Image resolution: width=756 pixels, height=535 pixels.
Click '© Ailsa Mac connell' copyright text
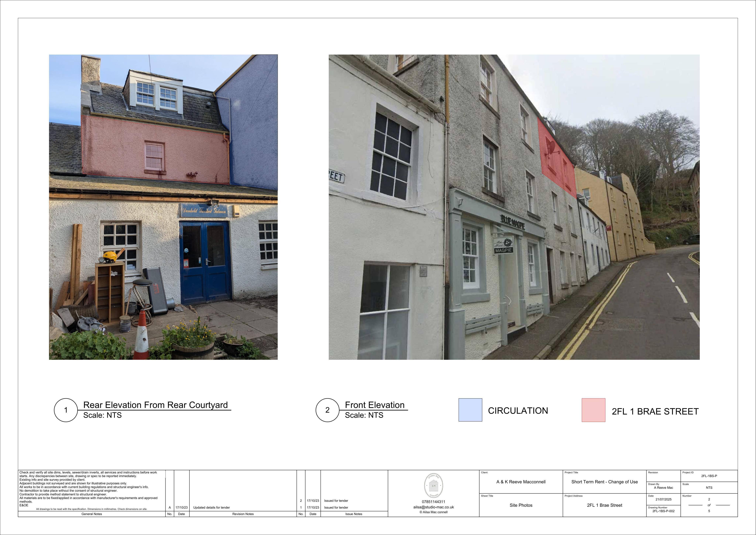(x=433, y=512)
